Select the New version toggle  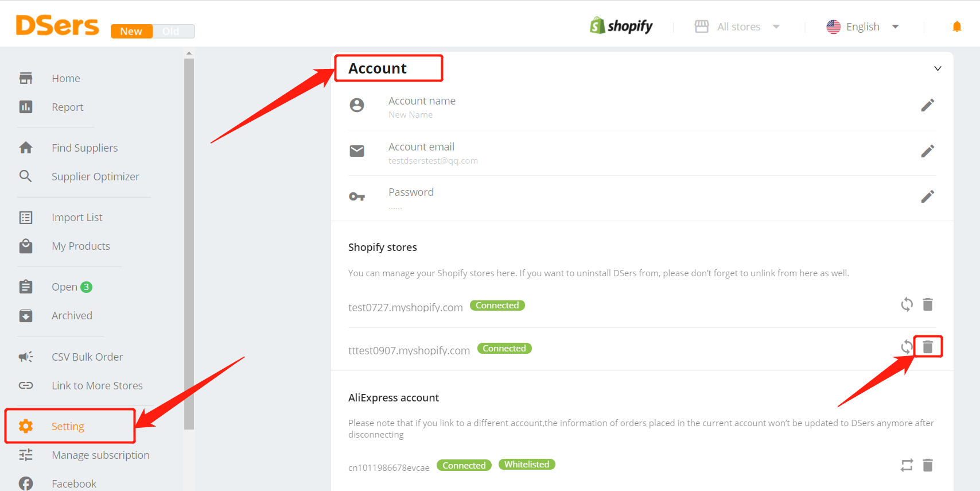131,32
